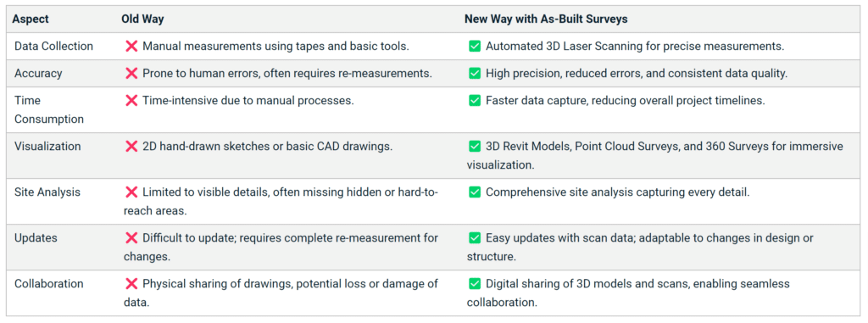Click the Visualization row label
This screenshot has height=323, width=868.
coord(47,147)
